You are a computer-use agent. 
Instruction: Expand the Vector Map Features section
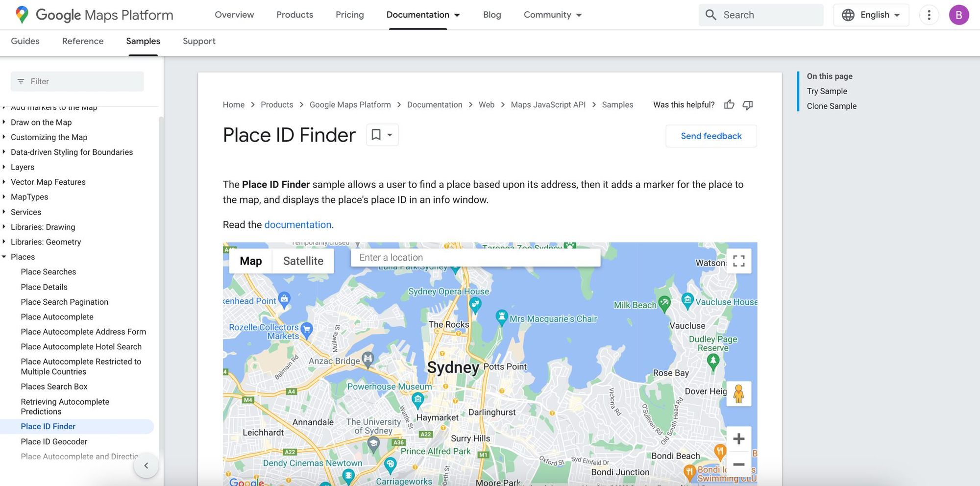[48, 182]
